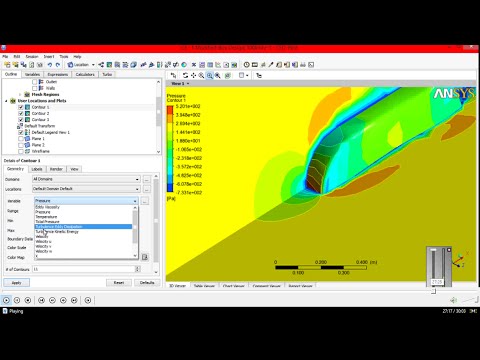
Task: Open the Locations dropdown
Action: [x=86, y=189]
